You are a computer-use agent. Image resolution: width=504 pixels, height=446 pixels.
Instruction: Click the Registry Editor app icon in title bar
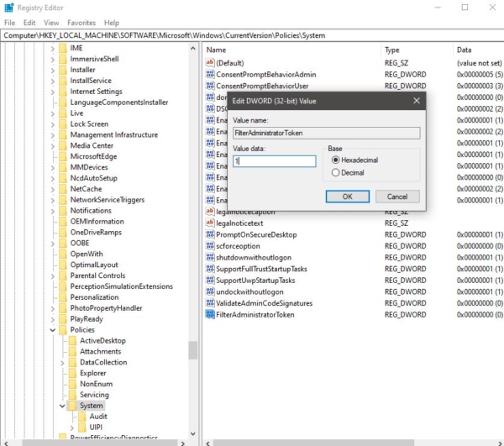coord(9,8)
